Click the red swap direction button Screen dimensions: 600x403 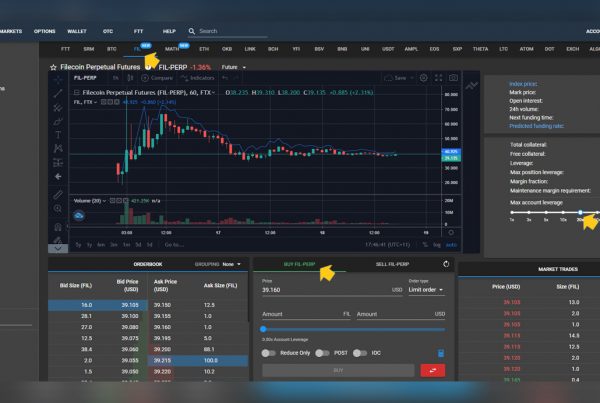(x=433, y=370)
